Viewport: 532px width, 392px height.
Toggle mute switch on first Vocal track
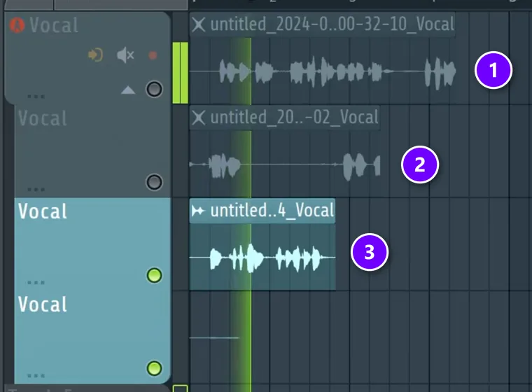click(x=154, y=90)
